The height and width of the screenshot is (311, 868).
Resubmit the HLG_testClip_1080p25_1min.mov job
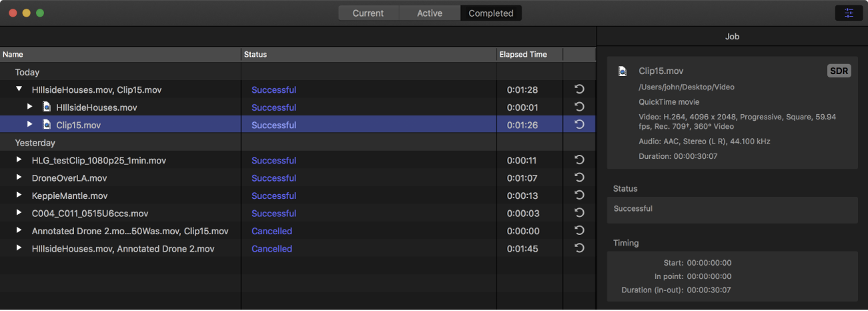point(579,160)
